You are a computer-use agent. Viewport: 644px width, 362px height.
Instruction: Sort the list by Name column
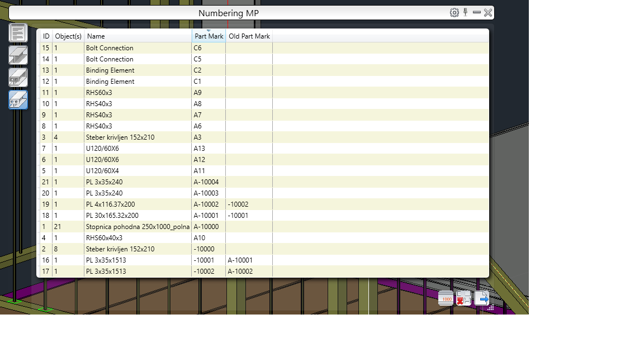click(x=95, y=36)
